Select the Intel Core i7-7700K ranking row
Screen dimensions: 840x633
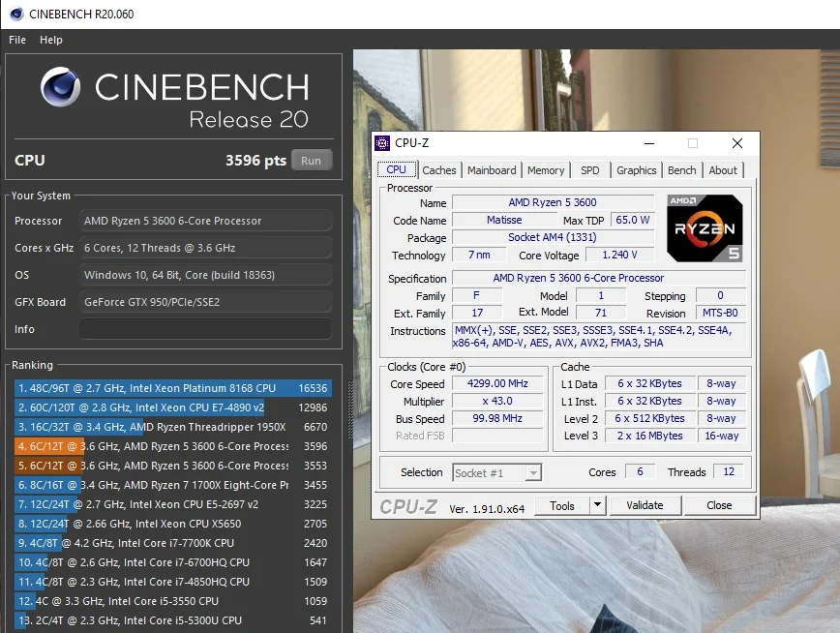click(x=173, y=542)
